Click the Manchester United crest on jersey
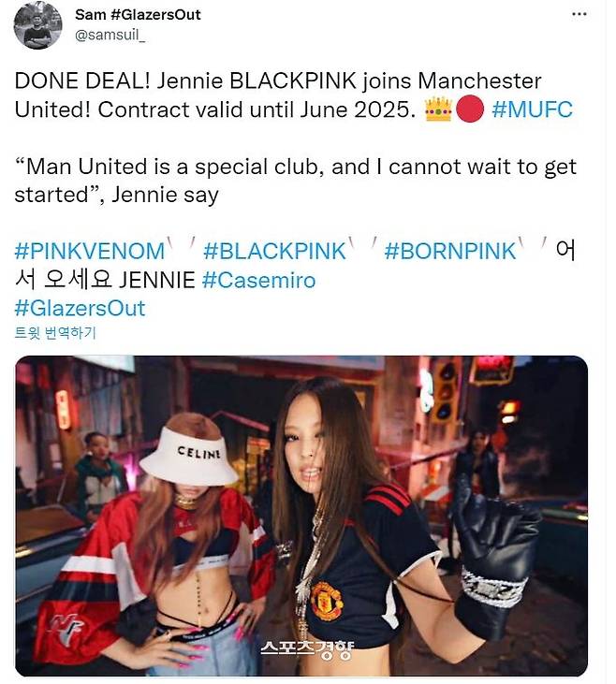The height and width of the screenshot is (684, 616). coord(326,600)
